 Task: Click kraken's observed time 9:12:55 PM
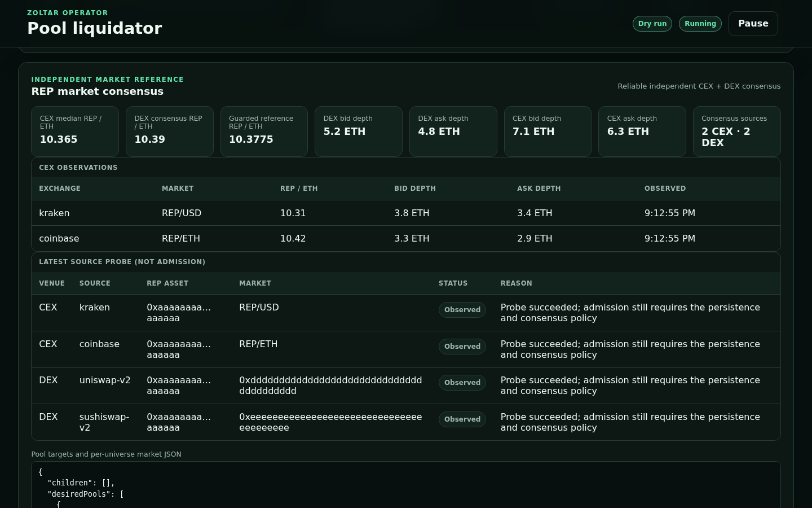[670, 213]
